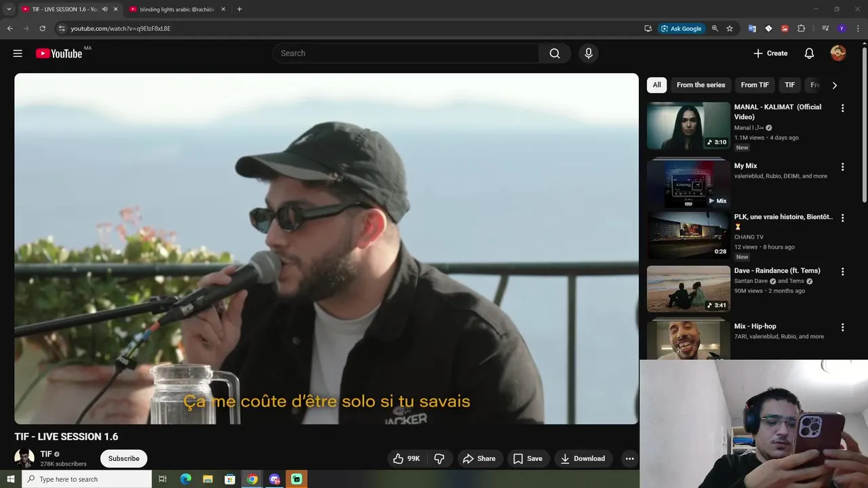Open TIF channel name link

(x=46, y=454)
